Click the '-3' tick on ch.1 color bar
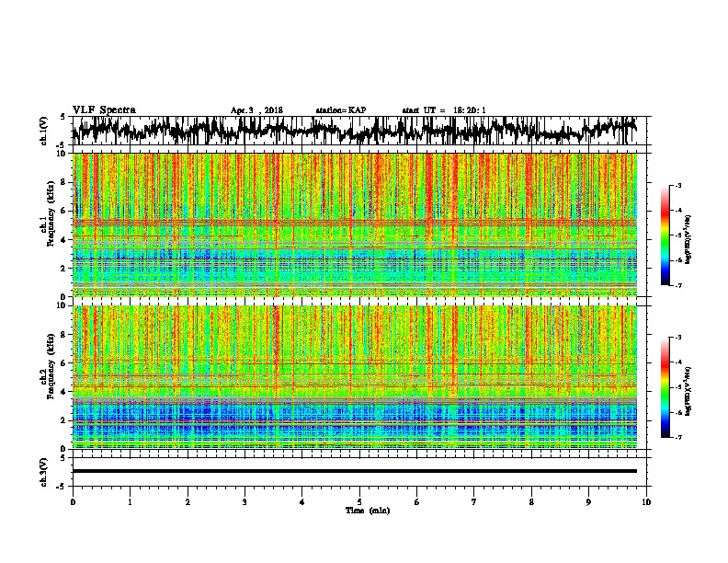Viewport: 728px width, 563px height. click(x=677, y=185)
